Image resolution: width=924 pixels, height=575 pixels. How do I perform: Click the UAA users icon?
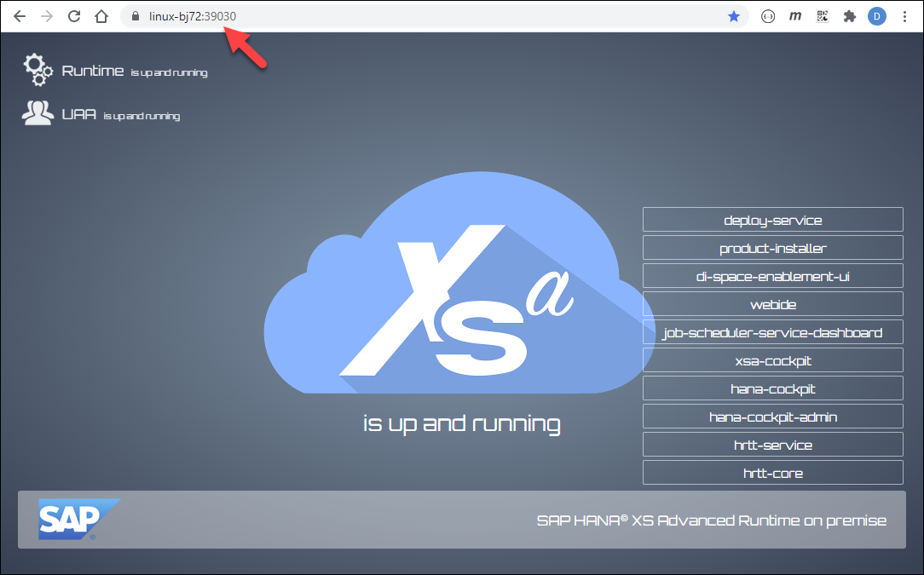[x=38, y=112]
